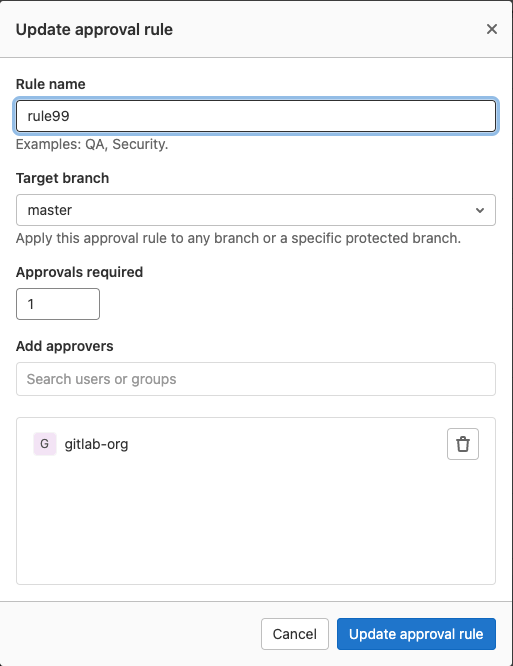513x666 pixels.
Task: Click the Approvals required label
Action: 79,272
